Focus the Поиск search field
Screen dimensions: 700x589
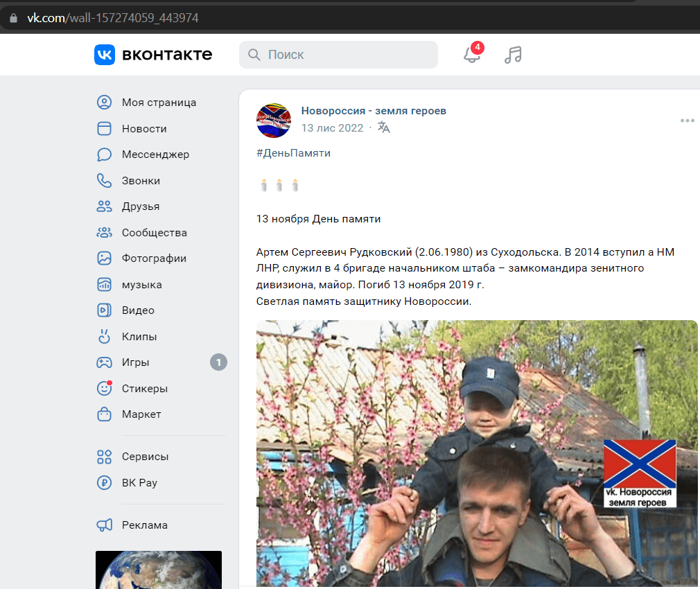click(338, 55)
